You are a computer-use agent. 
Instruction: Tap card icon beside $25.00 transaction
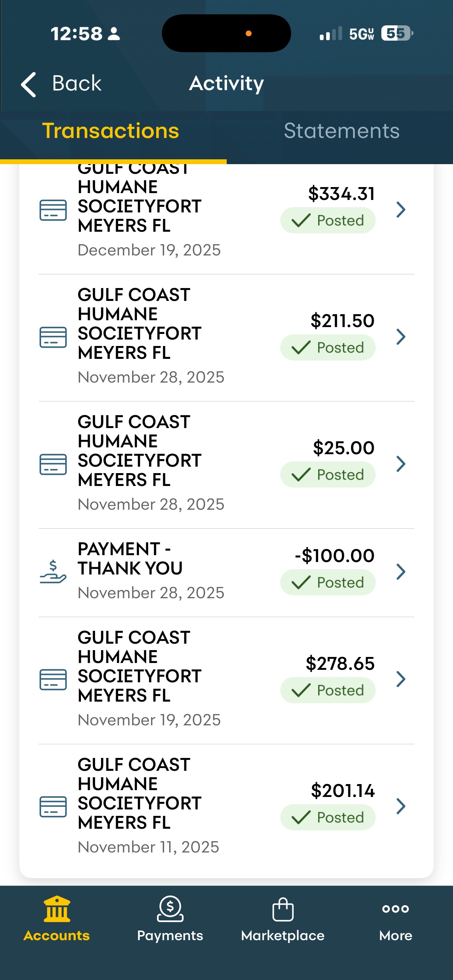[x=53, y=464]
